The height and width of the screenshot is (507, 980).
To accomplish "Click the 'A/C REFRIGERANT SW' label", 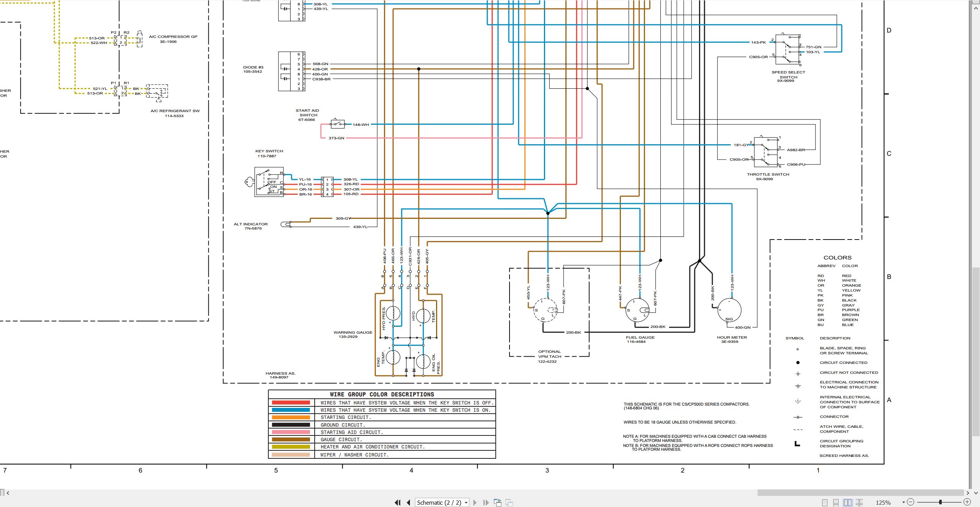I will click(x=175, y=111).
